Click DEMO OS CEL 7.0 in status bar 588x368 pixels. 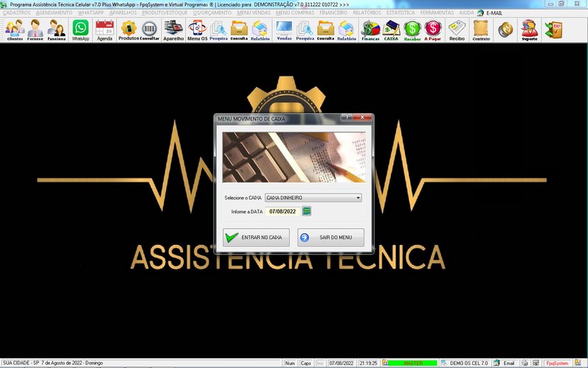pyautogui.click(x=469, y=363)
